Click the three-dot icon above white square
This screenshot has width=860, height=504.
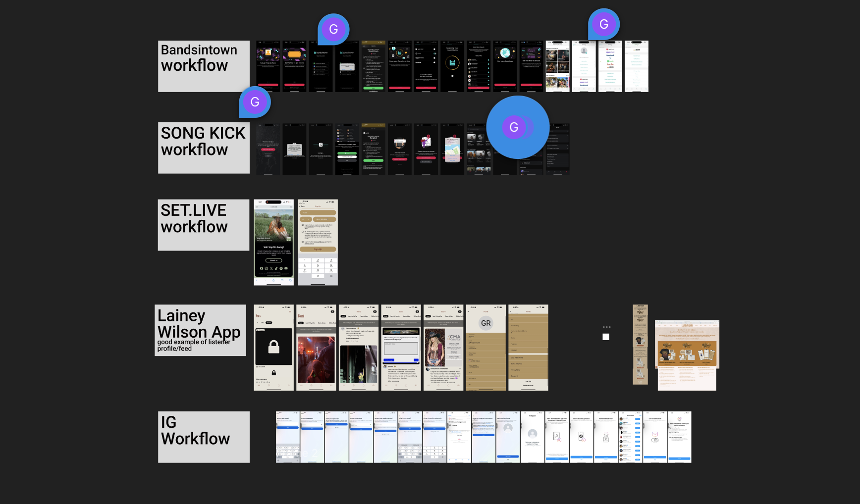coord(606,327)
